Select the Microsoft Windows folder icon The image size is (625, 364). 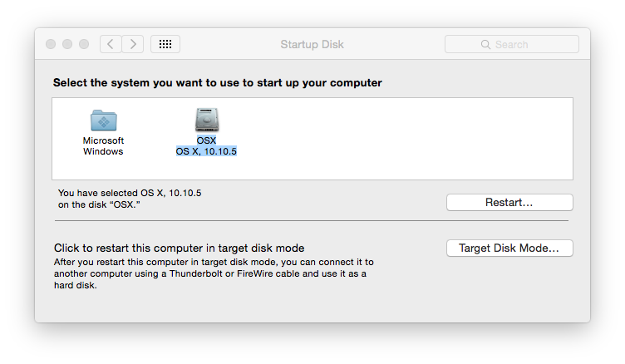click(x=104, y=121)
